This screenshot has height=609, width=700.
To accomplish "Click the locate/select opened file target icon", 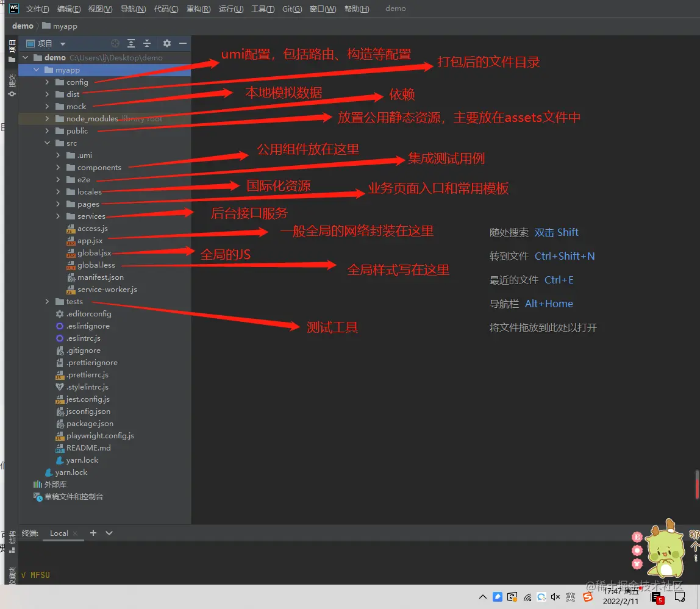I will pyautogui.click(x=115, y=43).
